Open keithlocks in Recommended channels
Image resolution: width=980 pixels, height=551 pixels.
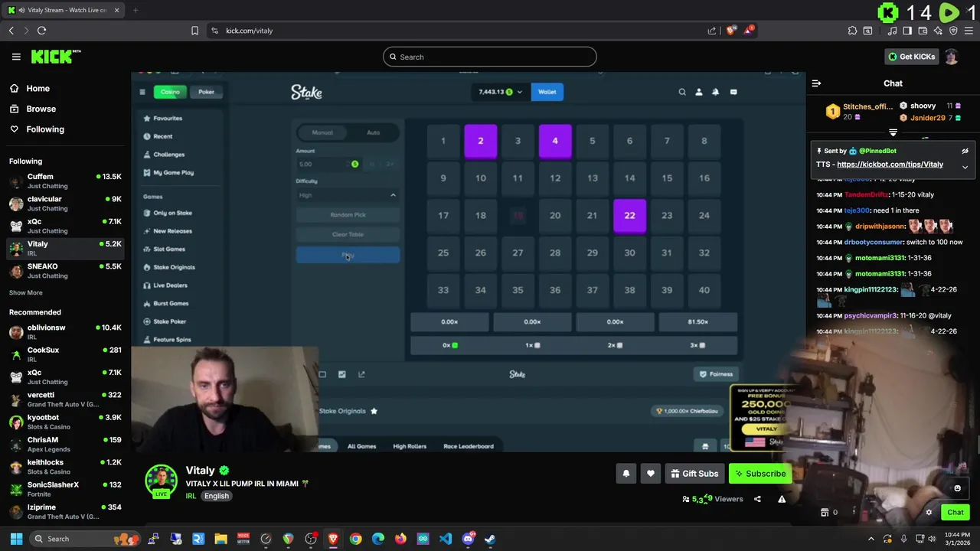coord(65,467)
